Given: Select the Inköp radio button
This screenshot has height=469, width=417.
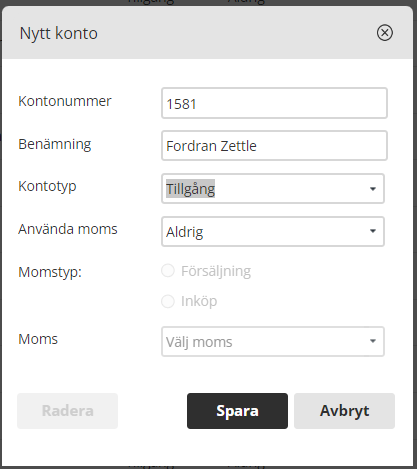Looking at the screenshot, I should 168,301.
